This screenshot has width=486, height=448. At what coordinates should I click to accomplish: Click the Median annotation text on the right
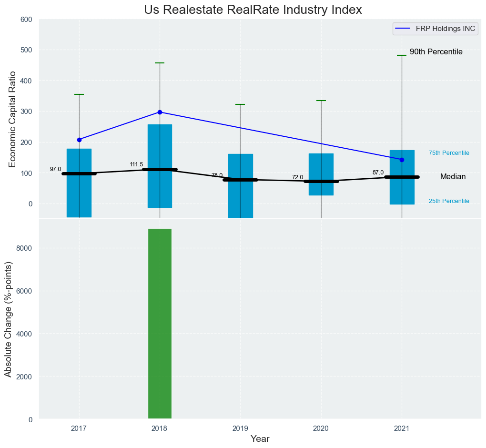coord(453,177)
